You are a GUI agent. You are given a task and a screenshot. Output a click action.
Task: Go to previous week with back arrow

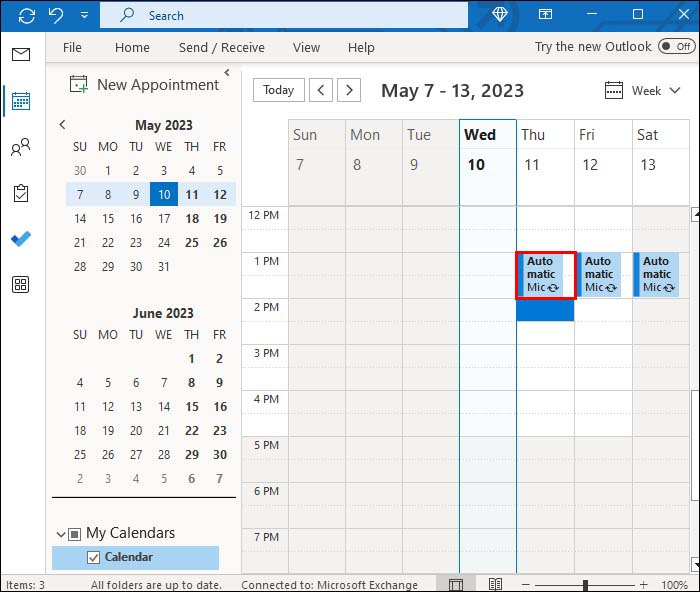tap(321, 90)
